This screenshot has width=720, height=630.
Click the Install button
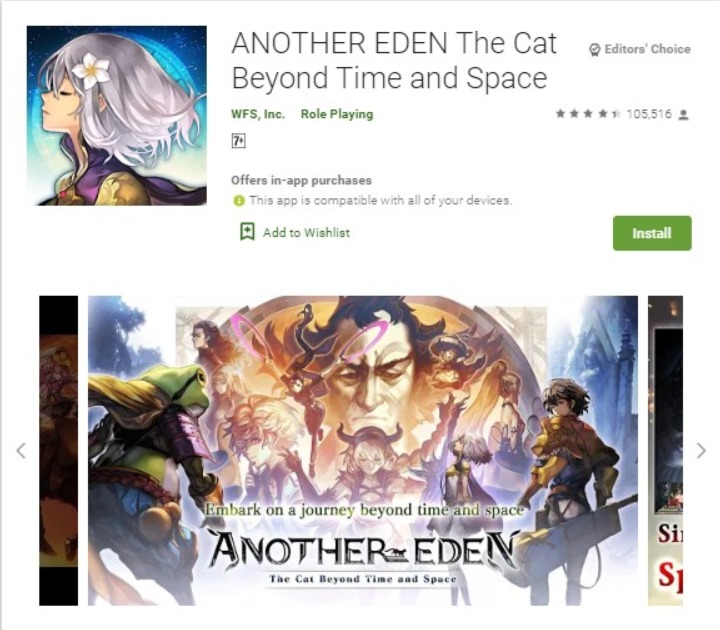pyautogui.click(x=652, y=233)
